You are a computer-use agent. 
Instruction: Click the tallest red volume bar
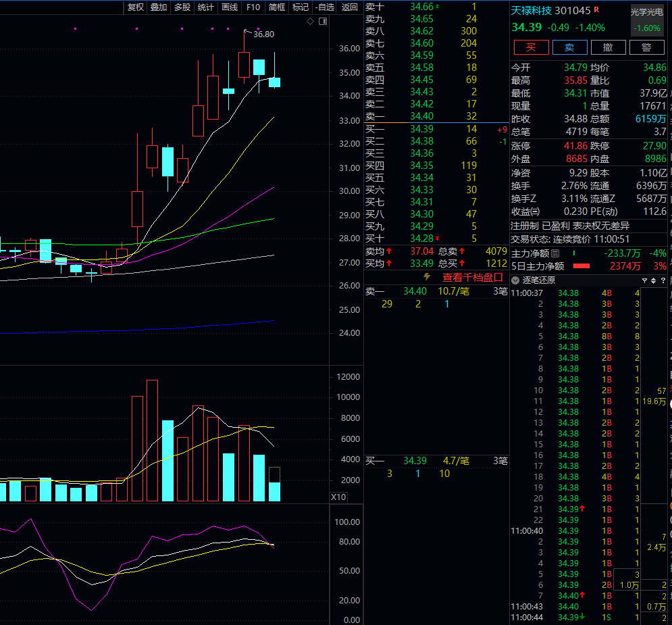tap(152, 441)
